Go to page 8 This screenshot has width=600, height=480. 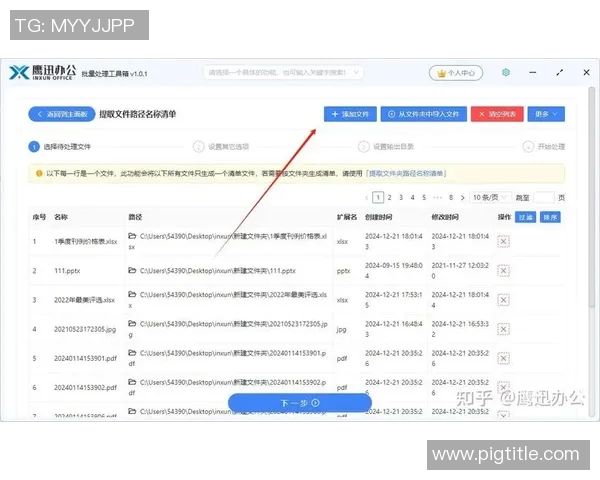[451, 198]
